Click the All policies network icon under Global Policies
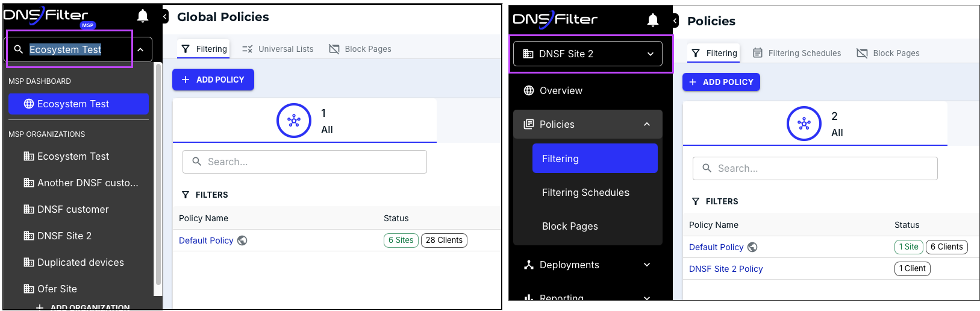The height and width of the screenshot is (311, 980). tap(293, 121)
